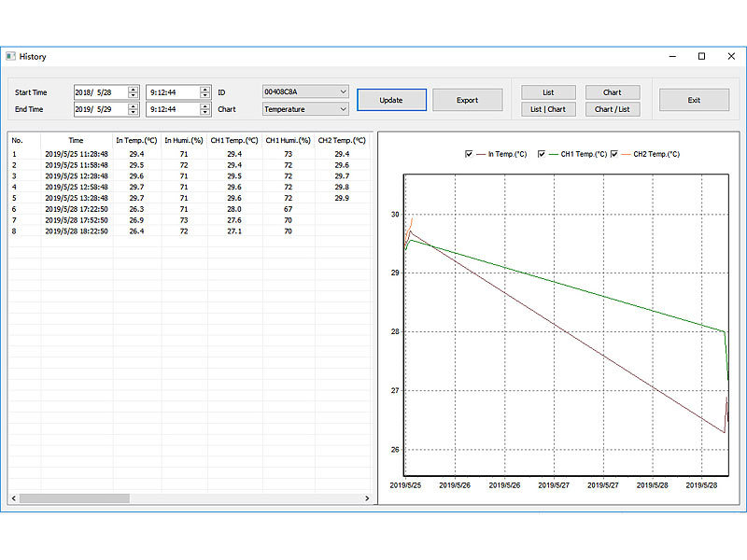Open the ID dropdown 00408C8A
The height and width of the screenshot is (560, 747).
[x=305, y=91]
